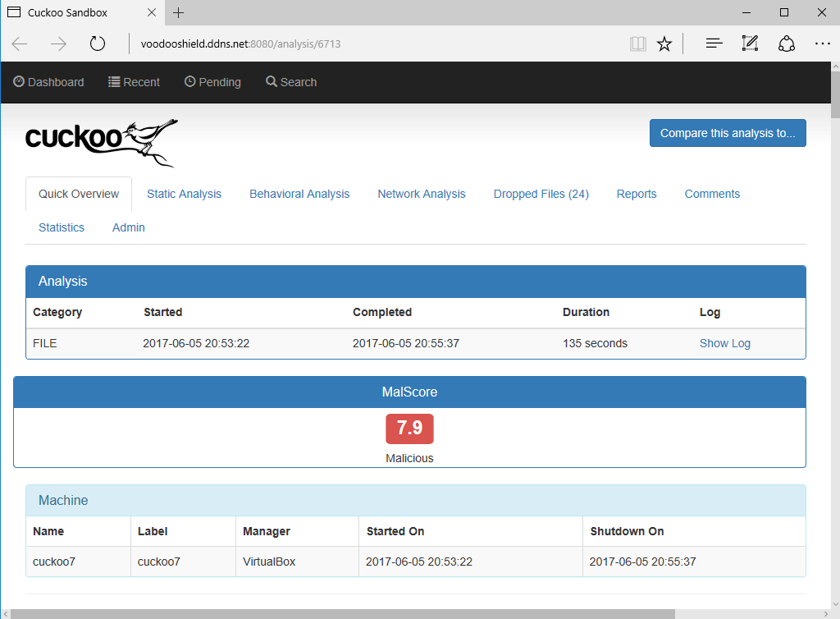Click the Analysis panel header
This screenshot has width=840, height=619.
[x=416, y=282]
